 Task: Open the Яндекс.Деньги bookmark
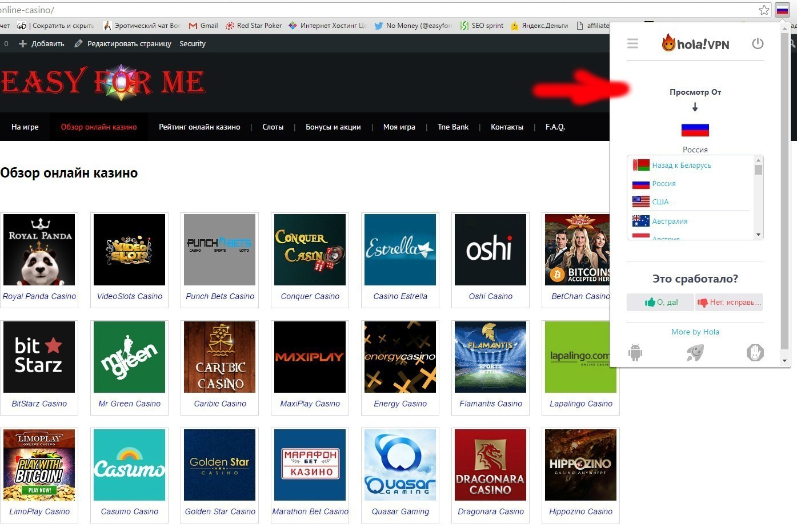click(539, 26)
